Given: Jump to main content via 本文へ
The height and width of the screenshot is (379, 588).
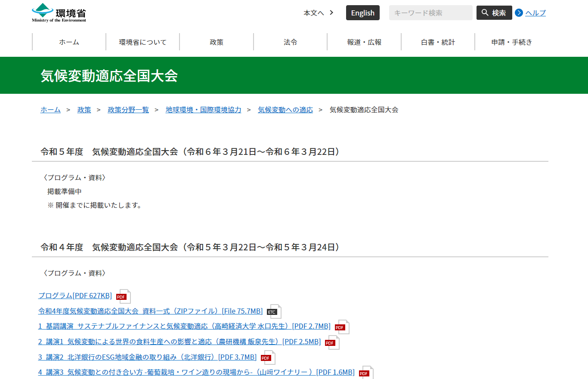Looking at the screenshot, I should click(318, 13).
